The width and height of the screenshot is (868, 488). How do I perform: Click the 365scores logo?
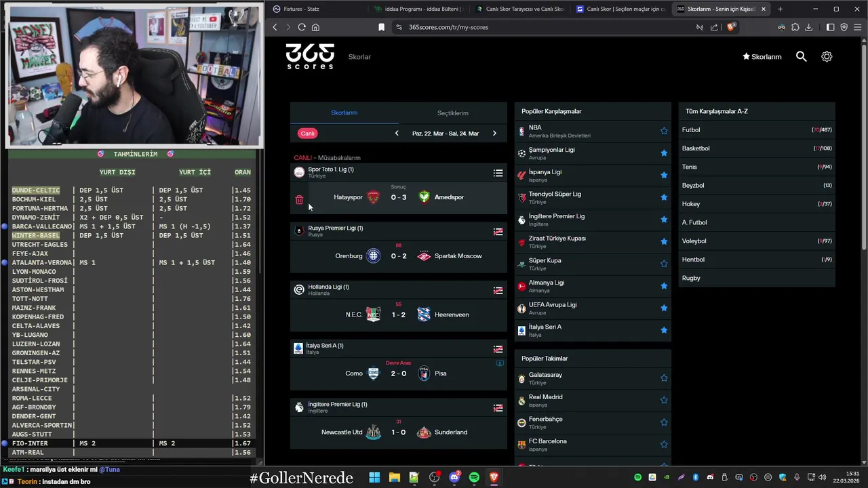[310, 56]
